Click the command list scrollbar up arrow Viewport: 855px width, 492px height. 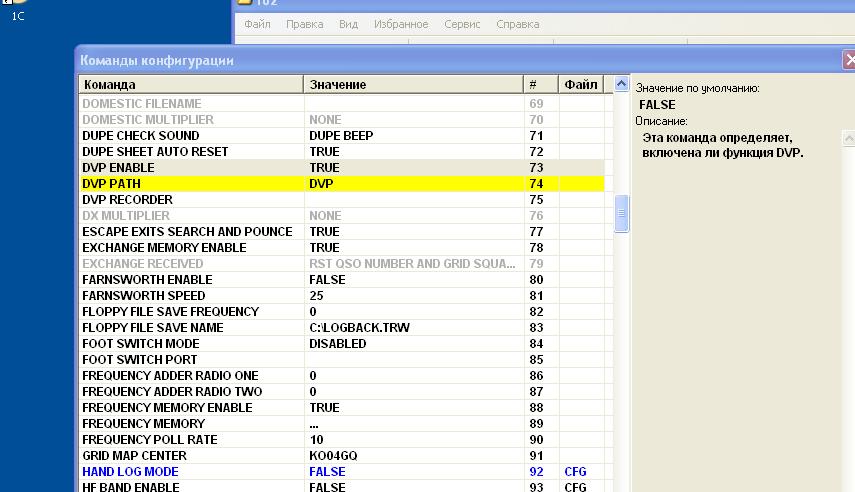pyautogui.click(x=621, y=85)
